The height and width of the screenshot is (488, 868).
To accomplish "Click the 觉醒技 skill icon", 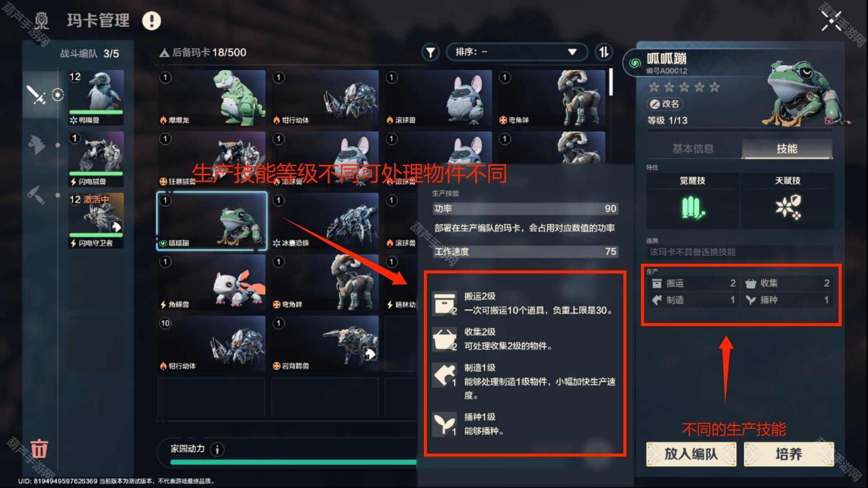I will pyautogui.click(x=692, y=208).
